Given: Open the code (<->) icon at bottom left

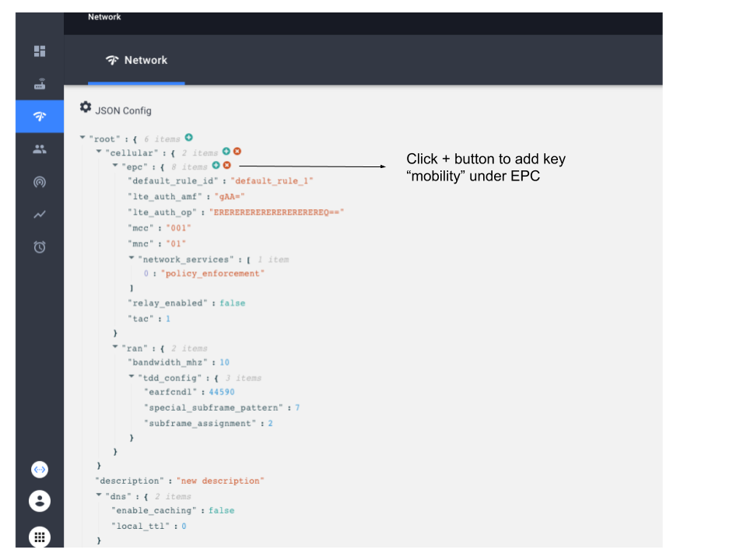Looking at the screenshot, I should [39, 469].
